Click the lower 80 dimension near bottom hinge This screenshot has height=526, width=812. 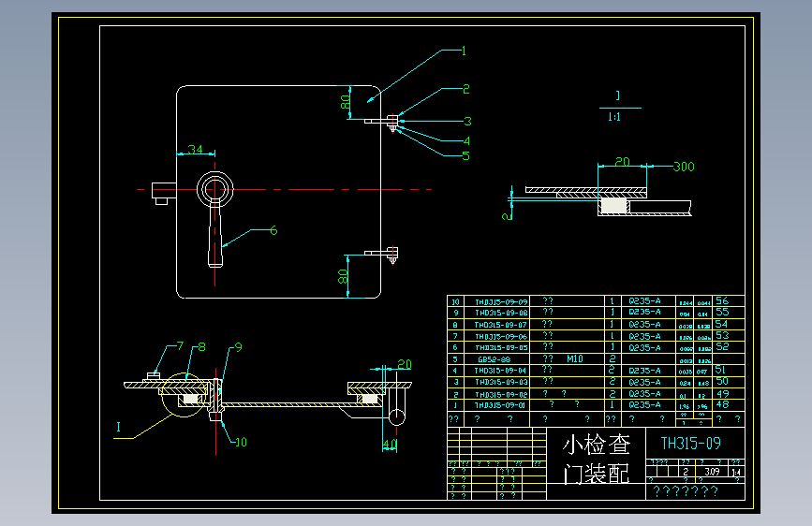[x=343, y=276]
